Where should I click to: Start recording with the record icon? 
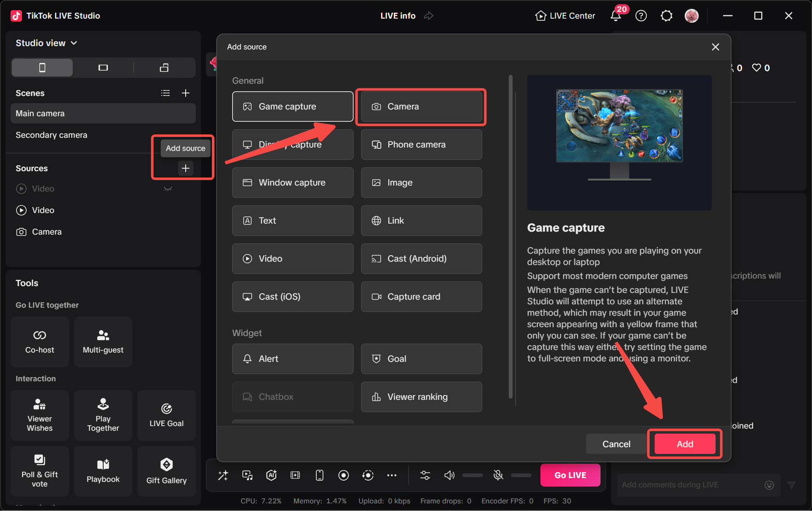pyautogui.click(x=343, y=475)
